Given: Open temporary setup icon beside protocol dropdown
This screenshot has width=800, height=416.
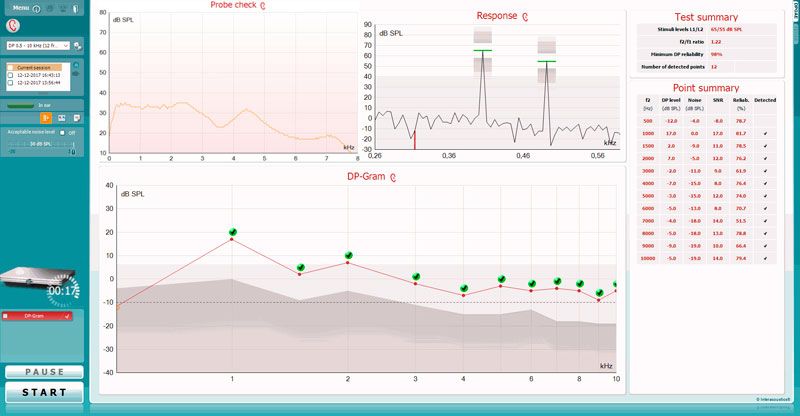Looking at the screenshot, I should [x=77, y=45].
